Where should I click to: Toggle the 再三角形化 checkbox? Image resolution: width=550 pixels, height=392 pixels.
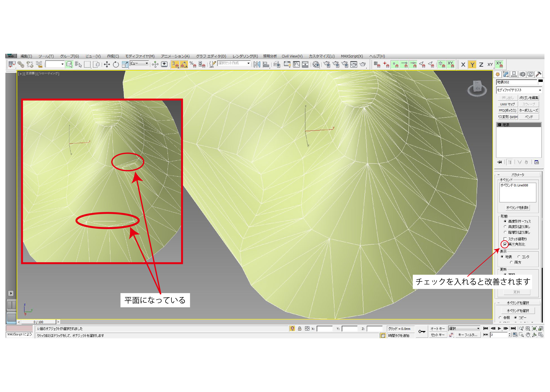point(505,244)
